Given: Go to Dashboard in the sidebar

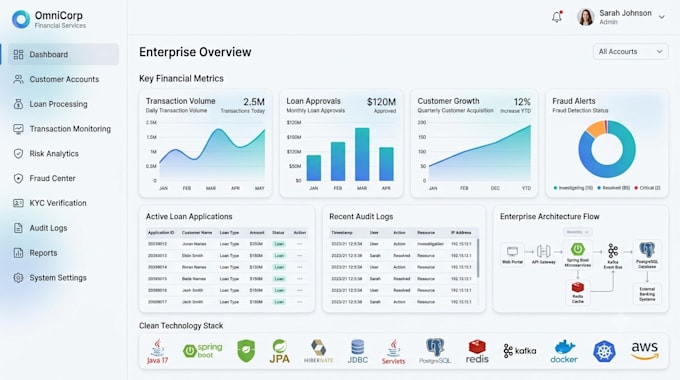Looking at the screenshot, I should (x=63, y=54).
